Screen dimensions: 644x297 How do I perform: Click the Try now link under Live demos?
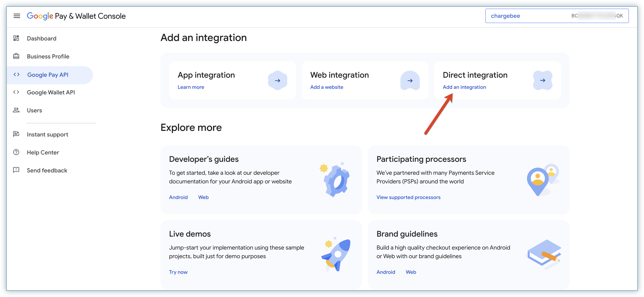(178, 272)
